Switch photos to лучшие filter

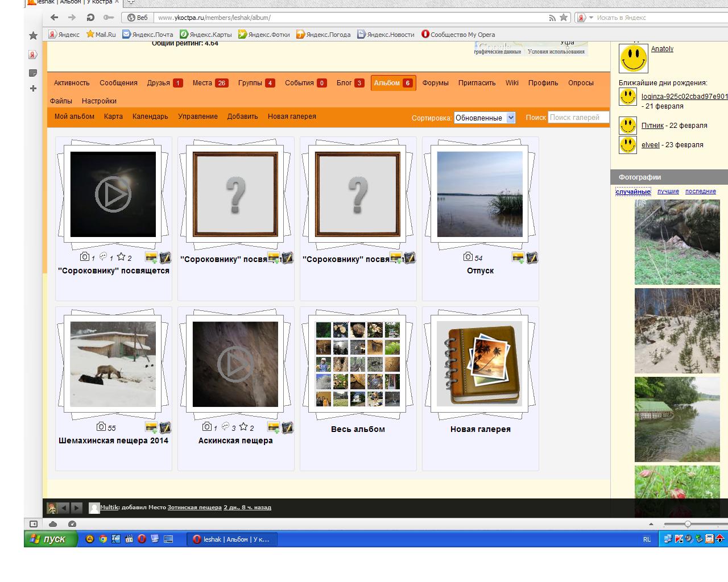(668, 192)
